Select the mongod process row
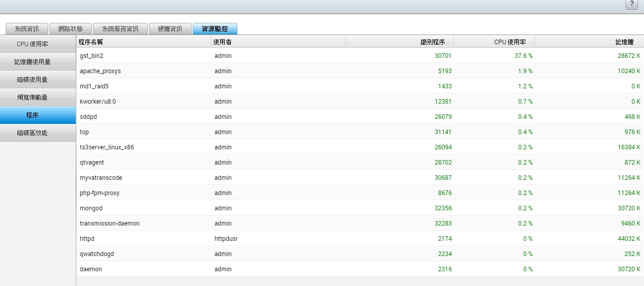The width and height of the screenshot is (644, 286). pyautogui.click(x=359, y=208)
